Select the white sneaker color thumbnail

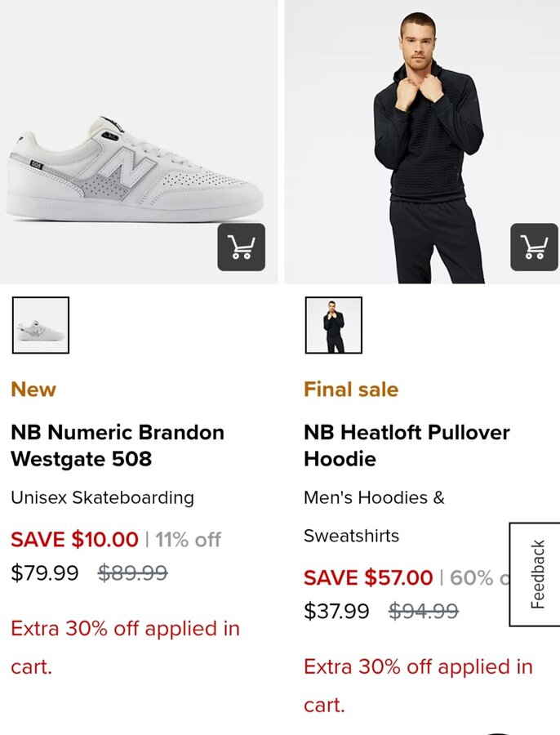pos(41,325)
